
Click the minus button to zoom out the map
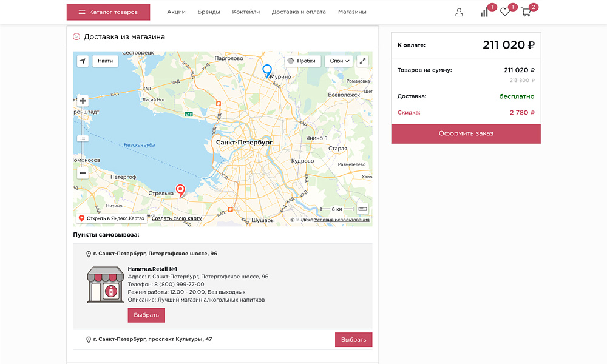[x=82, y=174]
